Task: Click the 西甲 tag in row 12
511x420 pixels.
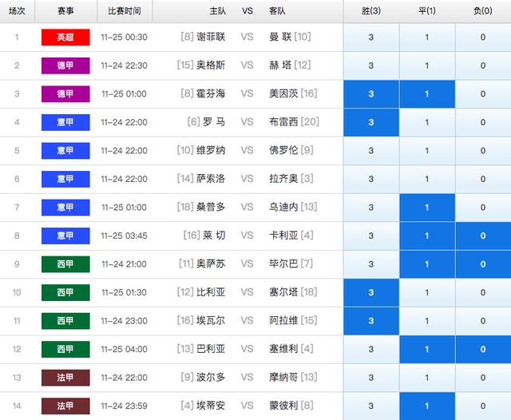Action: [x=65, y=349]
